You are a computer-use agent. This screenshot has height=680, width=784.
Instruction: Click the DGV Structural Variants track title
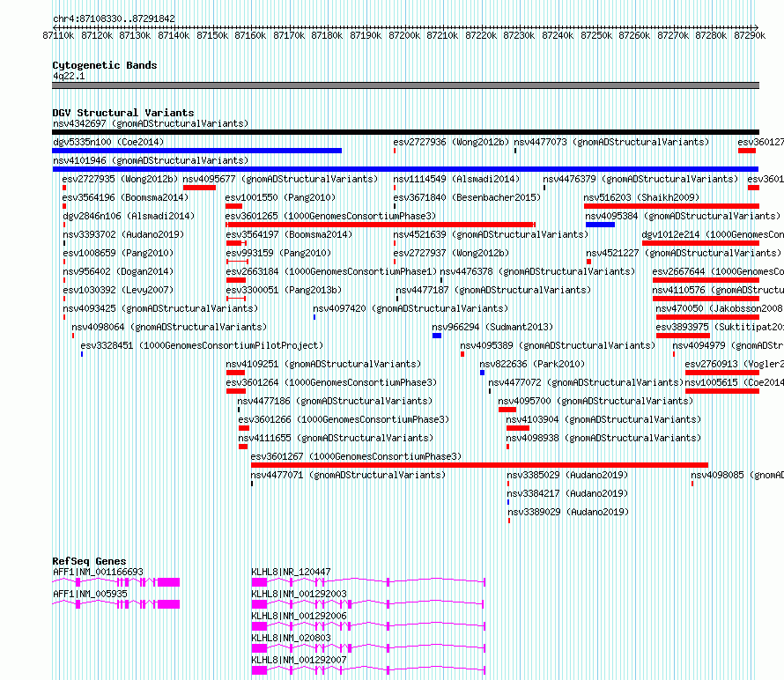[123, 113]
